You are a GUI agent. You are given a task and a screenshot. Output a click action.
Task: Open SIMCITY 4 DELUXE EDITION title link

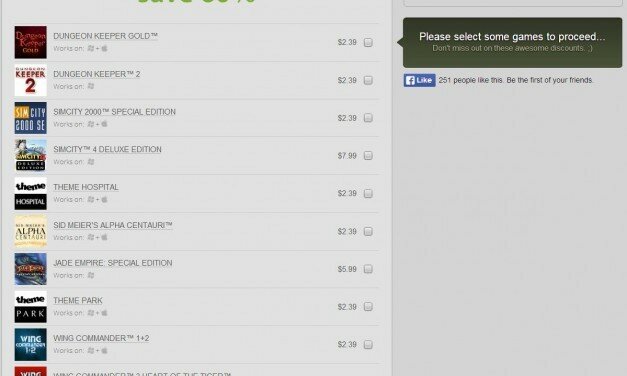click(x=108, y=150)
